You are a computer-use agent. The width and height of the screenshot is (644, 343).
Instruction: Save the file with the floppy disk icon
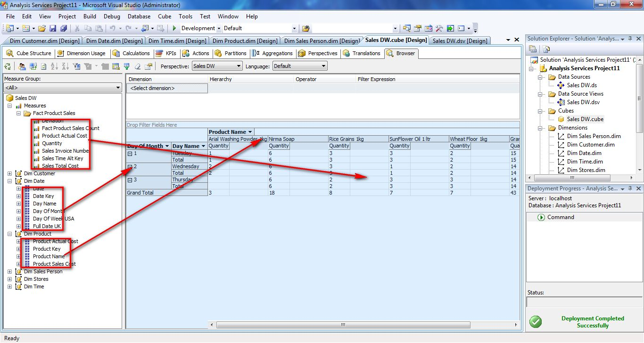click(x=52, y=28)
